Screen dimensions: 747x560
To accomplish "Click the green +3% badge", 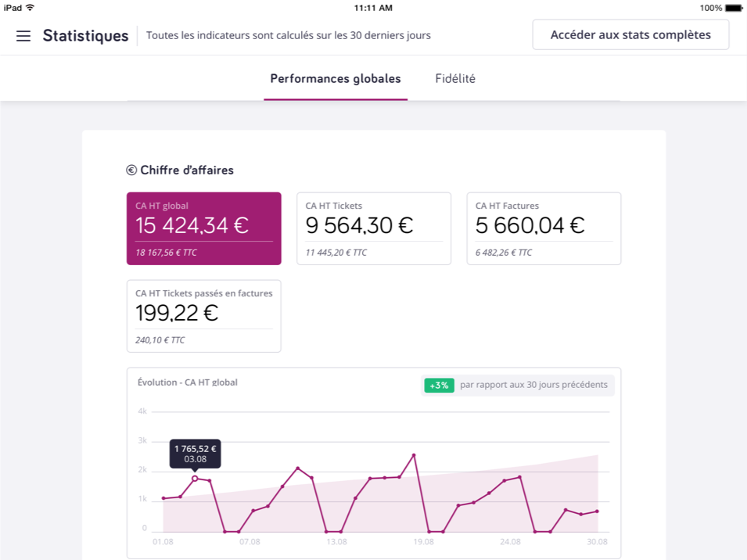I will coord(439,385).
